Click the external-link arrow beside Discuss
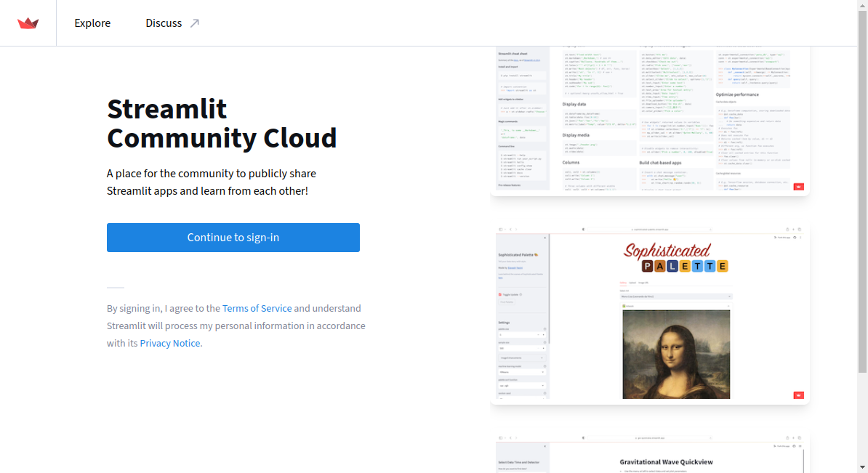 194,23
